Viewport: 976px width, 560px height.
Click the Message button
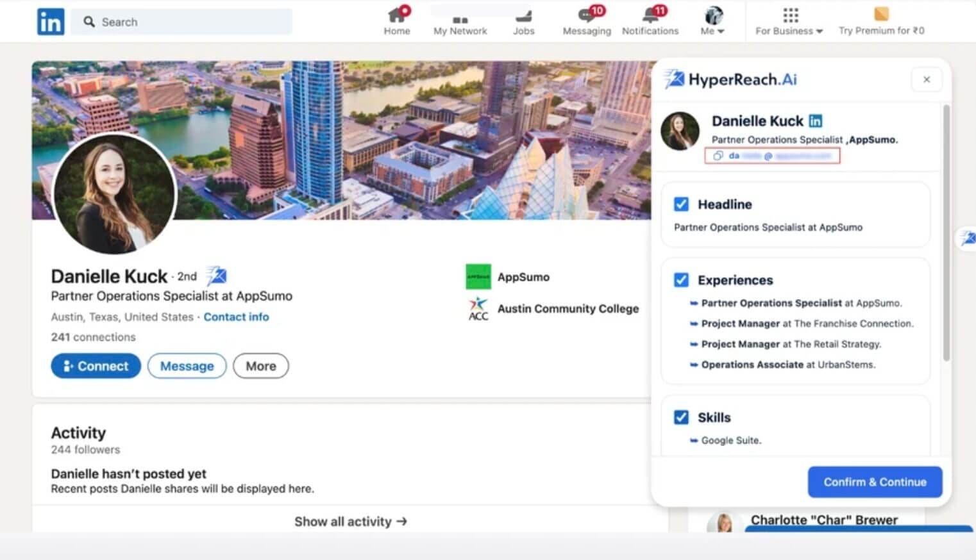187,366
